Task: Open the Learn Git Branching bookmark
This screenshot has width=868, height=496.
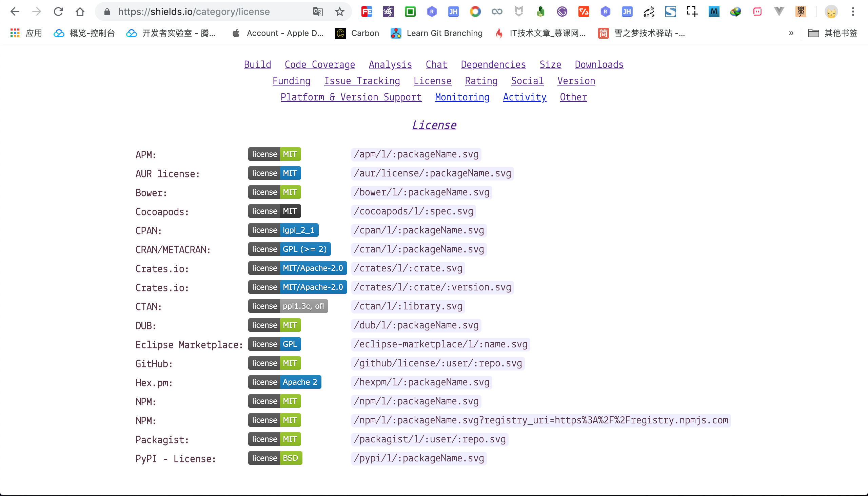Action: pyautogui.click(x=437, y=33)
